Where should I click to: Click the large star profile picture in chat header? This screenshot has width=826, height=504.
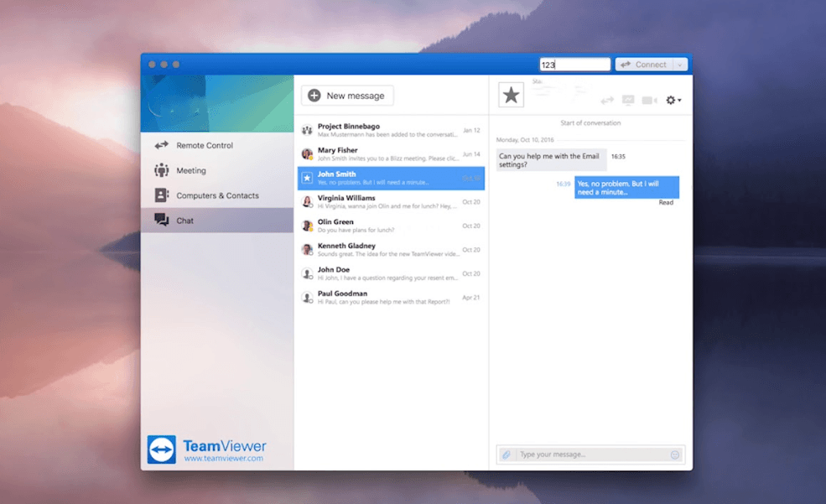coord(511,95)
